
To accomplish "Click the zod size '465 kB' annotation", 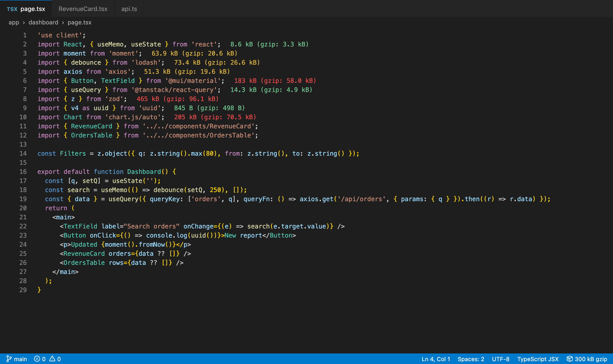I will [177, 99].
